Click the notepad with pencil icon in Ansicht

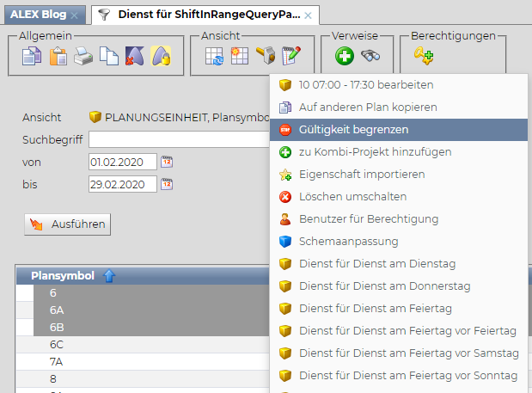point(291,57)
